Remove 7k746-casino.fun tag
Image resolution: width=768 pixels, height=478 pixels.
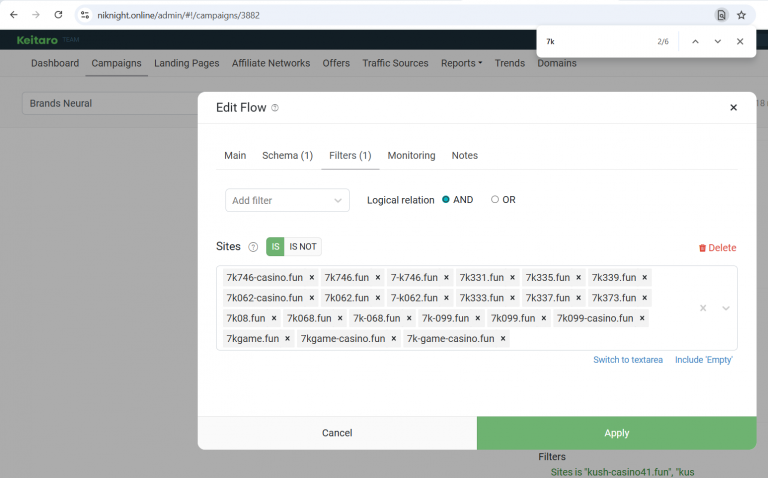pos(312,278)
